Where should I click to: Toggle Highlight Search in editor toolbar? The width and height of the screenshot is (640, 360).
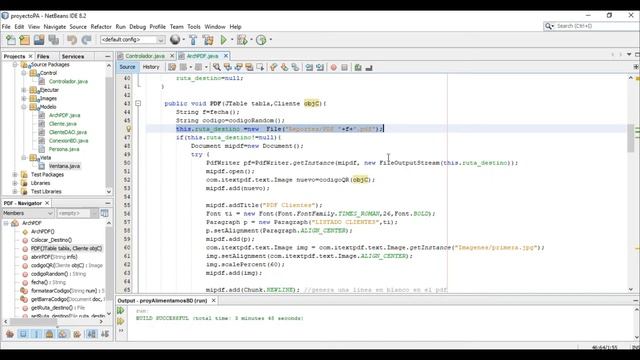click(x=249, y=67)
